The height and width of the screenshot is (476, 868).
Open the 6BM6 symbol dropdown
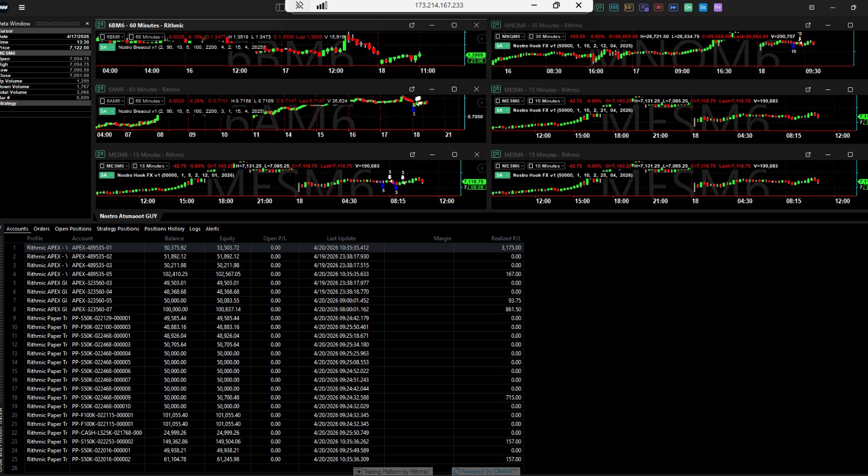pos(112,37)
